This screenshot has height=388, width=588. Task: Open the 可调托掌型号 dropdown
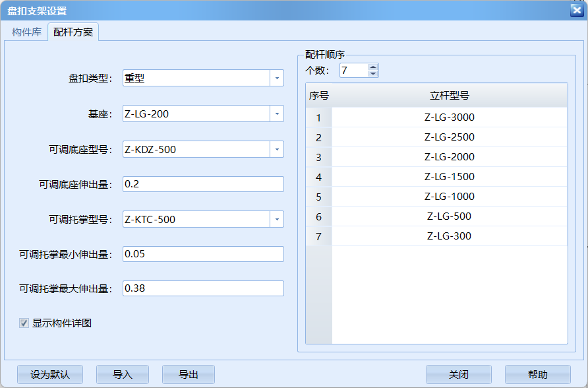(x=278, y=218)
